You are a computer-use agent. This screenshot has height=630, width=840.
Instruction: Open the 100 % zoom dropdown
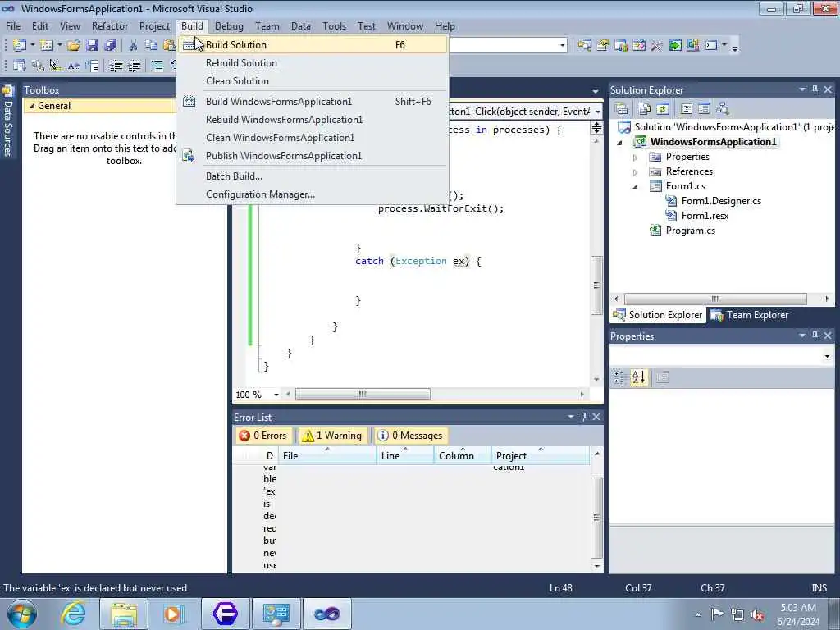276,395
